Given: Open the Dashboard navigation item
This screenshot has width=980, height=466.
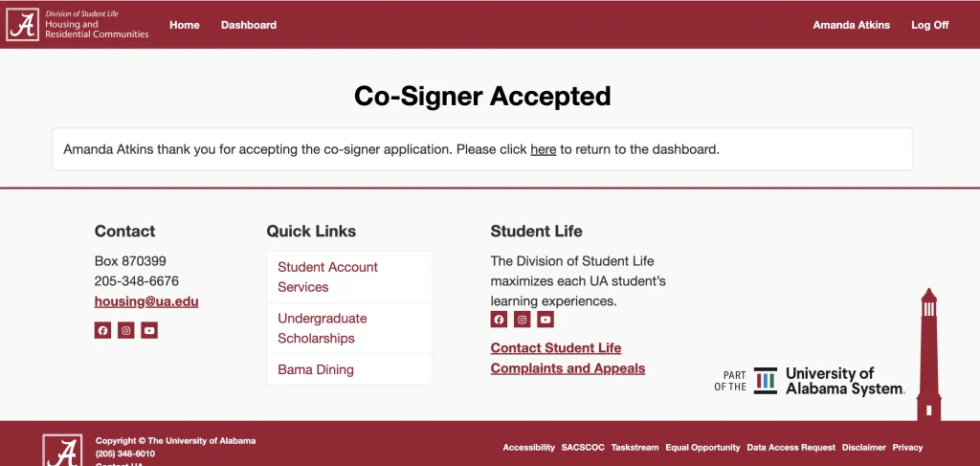Looking at the screenshot, I should pos(249,25).
